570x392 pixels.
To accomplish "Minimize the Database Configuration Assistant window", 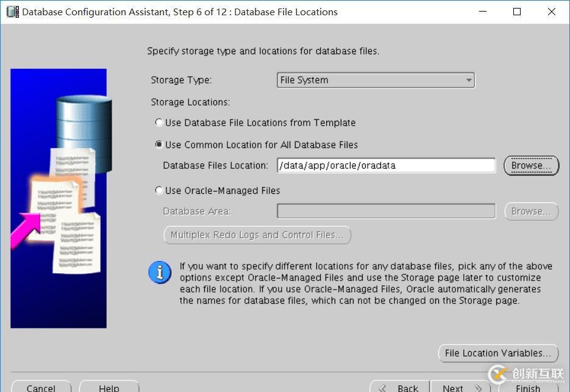I will tap(483, 12).
